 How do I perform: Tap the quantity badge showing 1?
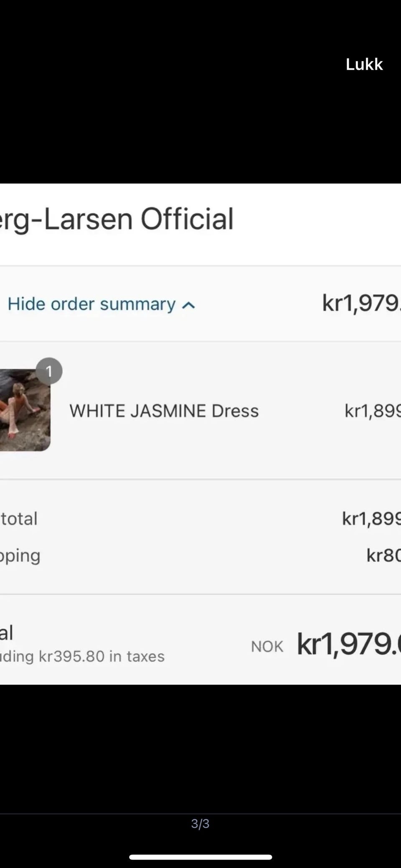coord(49,371)
